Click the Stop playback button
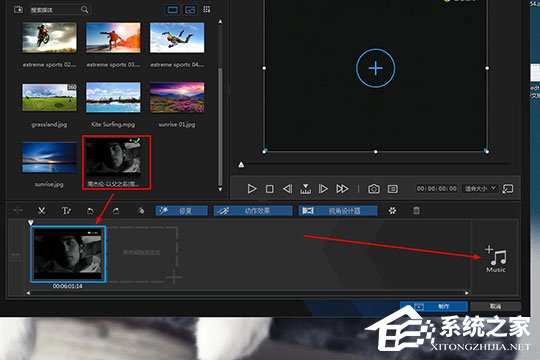Screen dimensions: 540x360 (270, 189)
